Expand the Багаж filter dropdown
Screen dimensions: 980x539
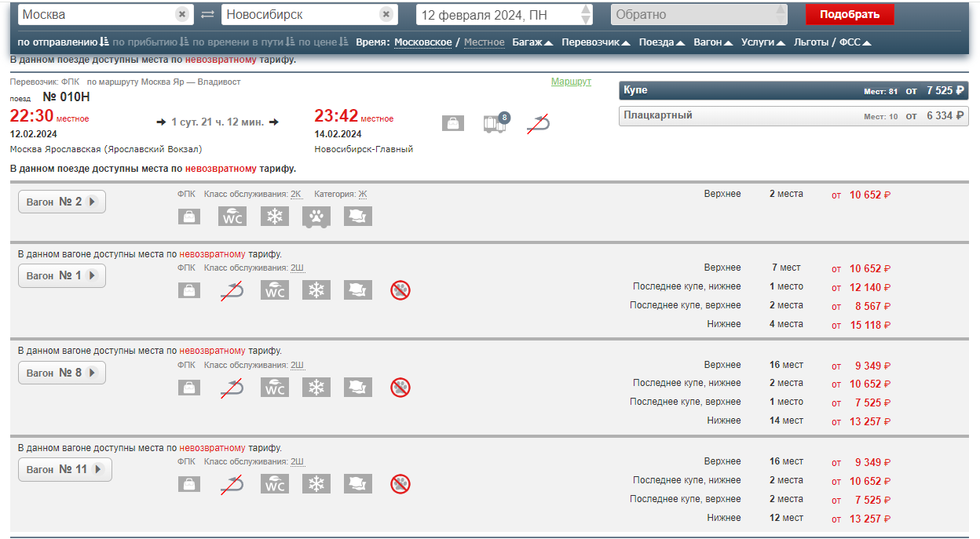[x=532, y=42]
